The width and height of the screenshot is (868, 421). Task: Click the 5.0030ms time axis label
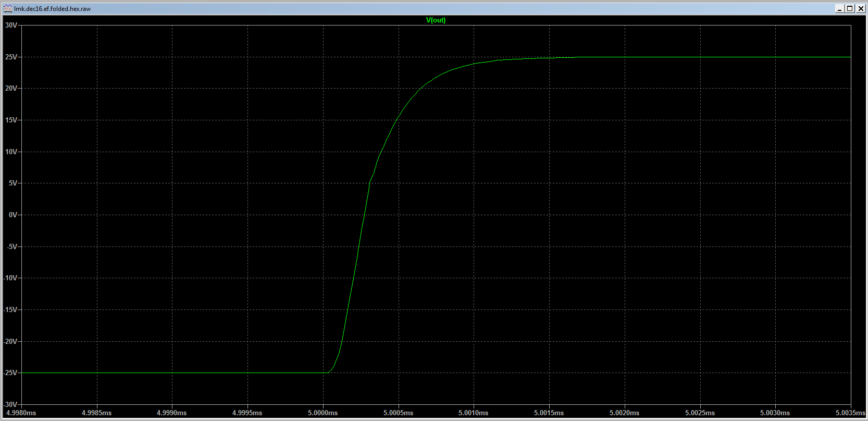point(775,413)
